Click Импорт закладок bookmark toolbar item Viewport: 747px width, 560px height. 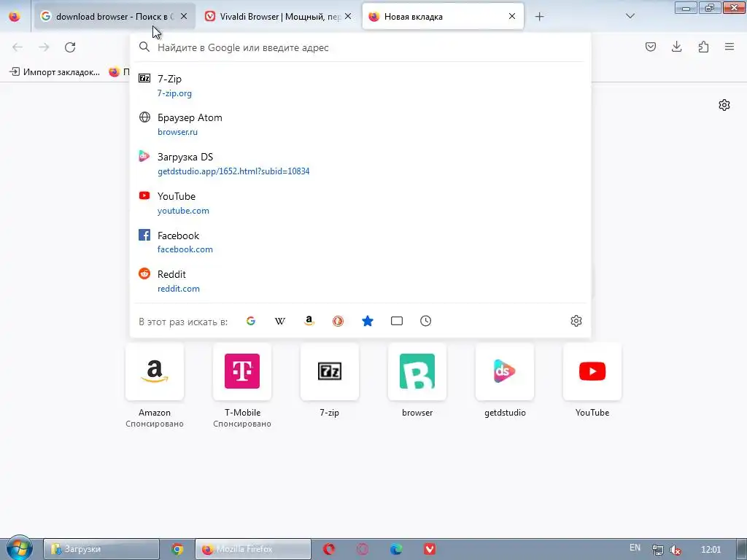point(55,72)
